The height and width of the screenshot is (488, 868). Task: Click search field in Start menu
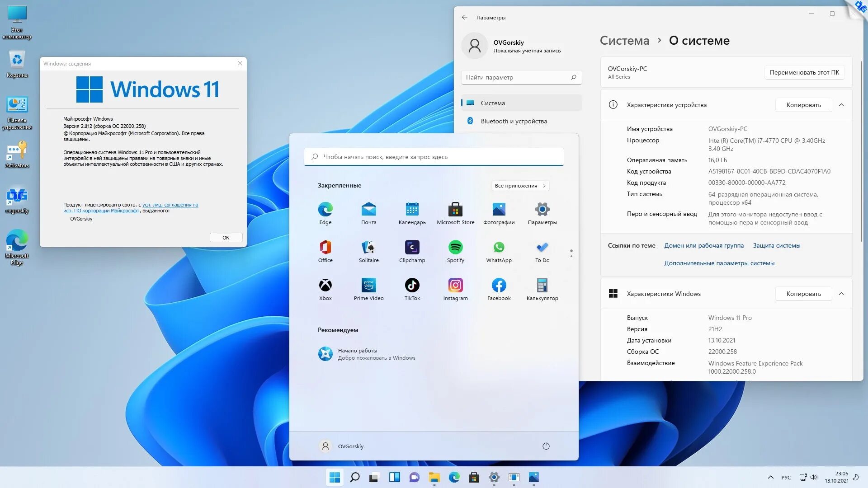pyautogui.click(x=434, y=157)
